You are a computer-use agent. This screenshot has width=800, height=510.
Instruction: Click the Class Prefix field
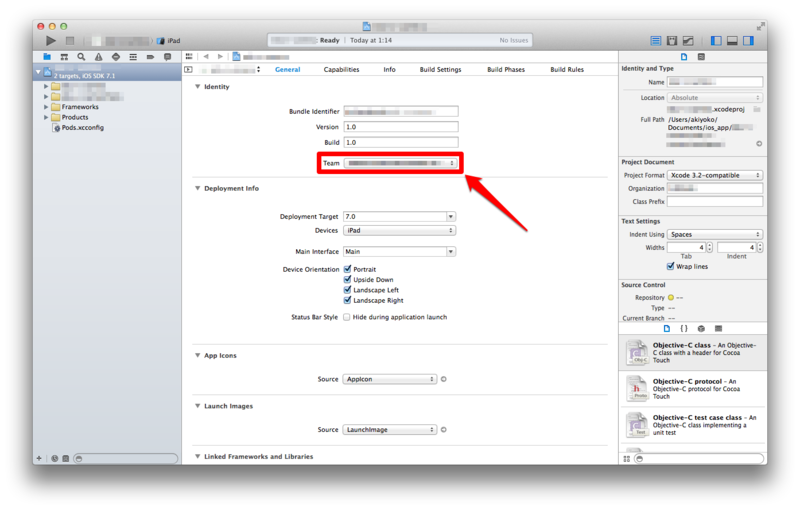tap(715, 201)
